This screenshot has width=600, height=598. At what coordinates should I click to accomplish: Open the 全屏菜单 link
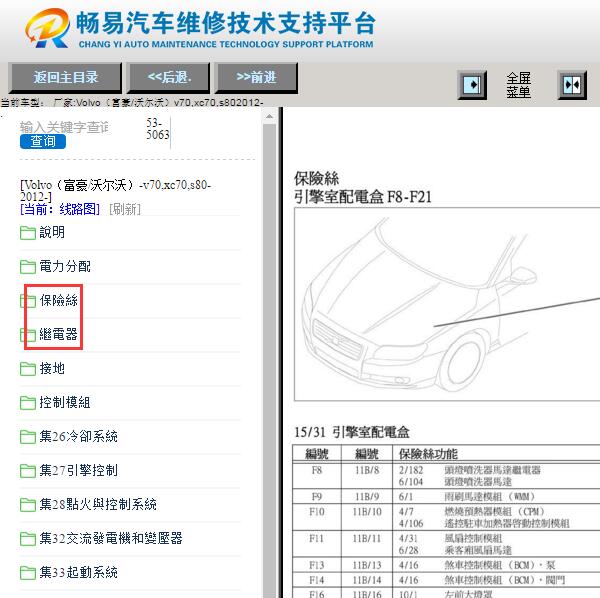coord(518,85)
